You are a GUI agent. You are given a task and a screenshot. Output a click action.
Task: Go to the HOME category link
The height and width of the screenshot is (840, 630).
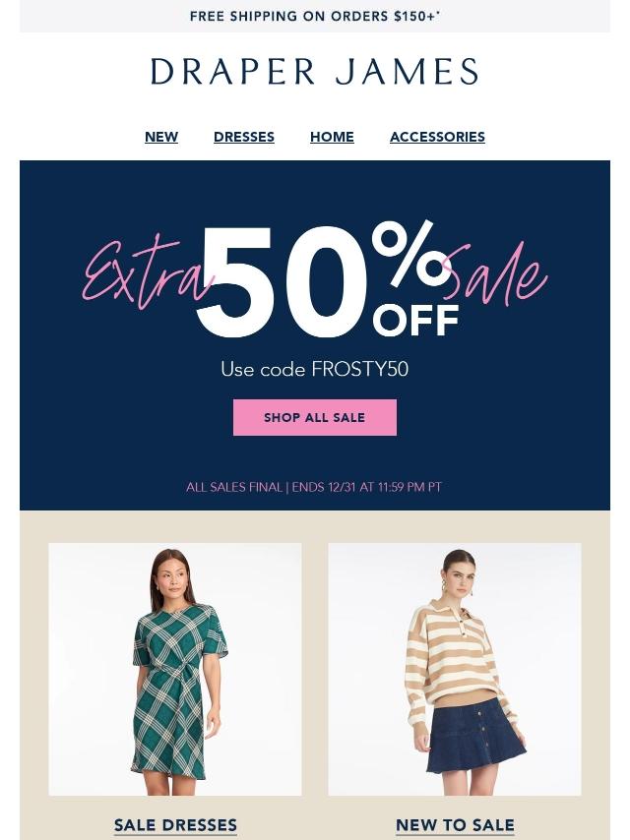pos(332,137)
